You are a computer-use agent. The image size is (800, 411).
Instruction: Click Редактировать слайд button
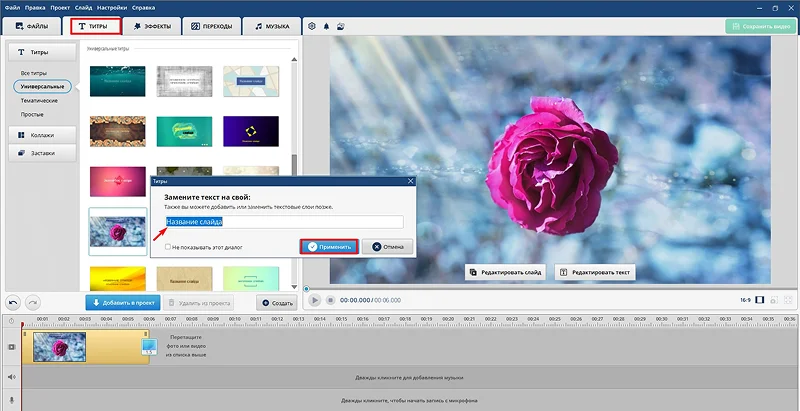click(x=505, y=272)
